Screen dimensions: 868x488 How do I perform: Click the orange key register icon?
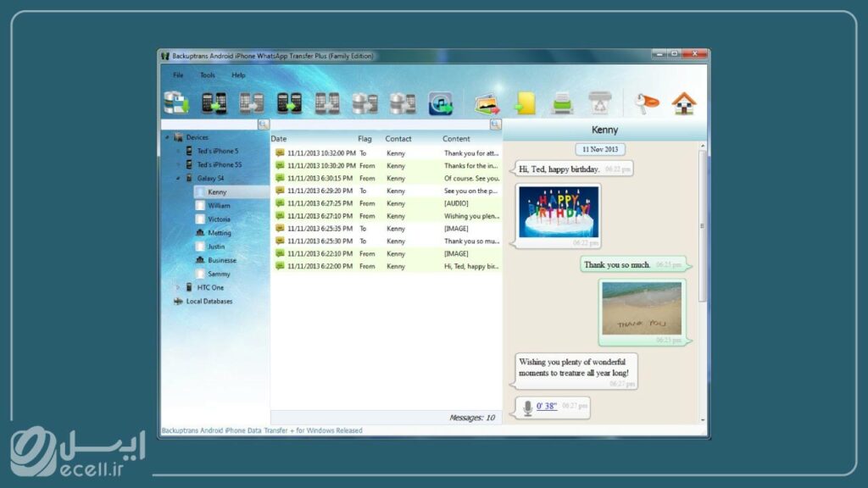tap(647, 103)
